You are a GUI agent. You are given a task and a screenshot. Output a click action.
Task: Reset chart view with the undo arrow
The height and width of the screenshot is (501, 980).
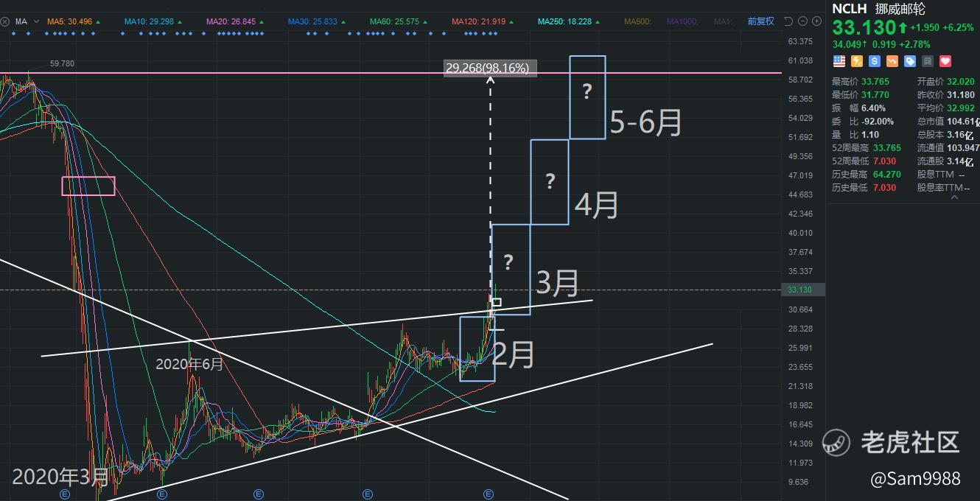pos(788,21)
